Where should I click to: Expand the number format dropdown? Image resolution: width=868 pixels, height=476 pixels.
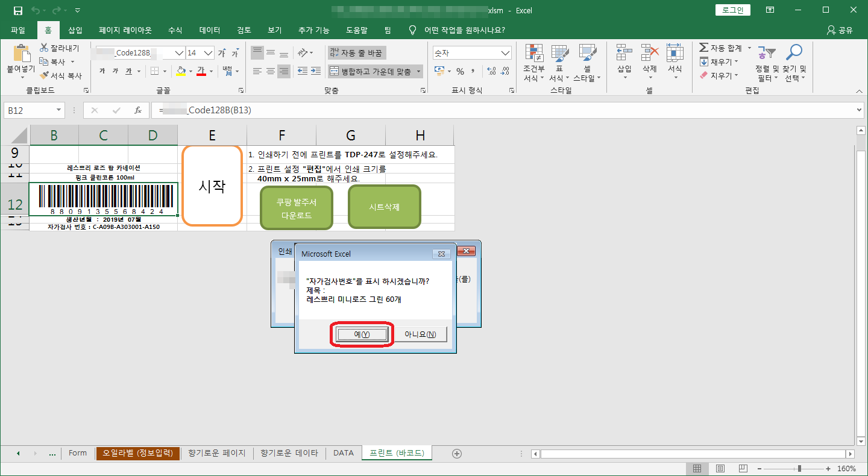[x=505, y=53]
